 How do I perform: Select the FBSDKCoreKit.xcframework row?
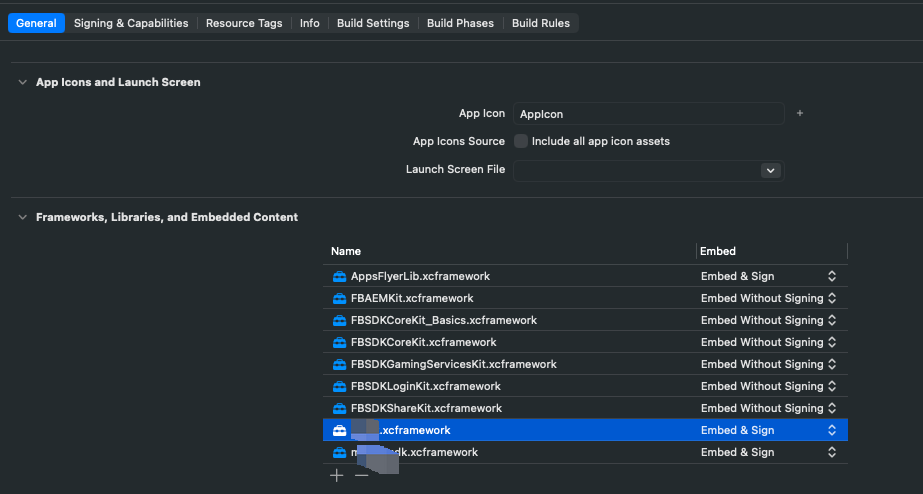point(500,342)
